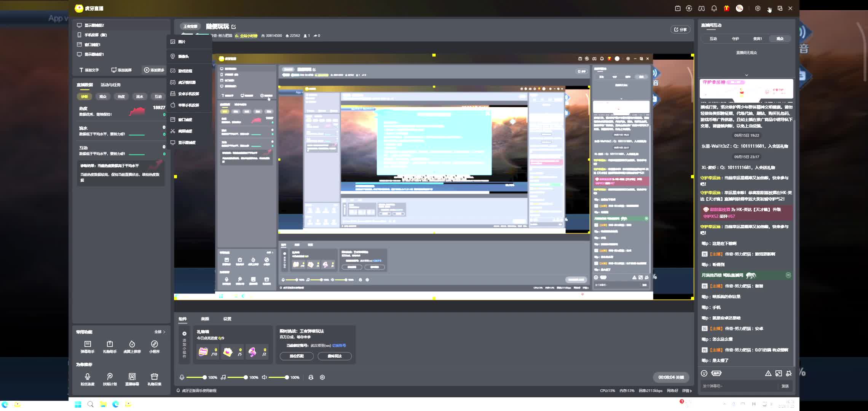868x411 pixels.
Task: Toggle the headphone monitor icon
Action: click(x=311, y=377)
